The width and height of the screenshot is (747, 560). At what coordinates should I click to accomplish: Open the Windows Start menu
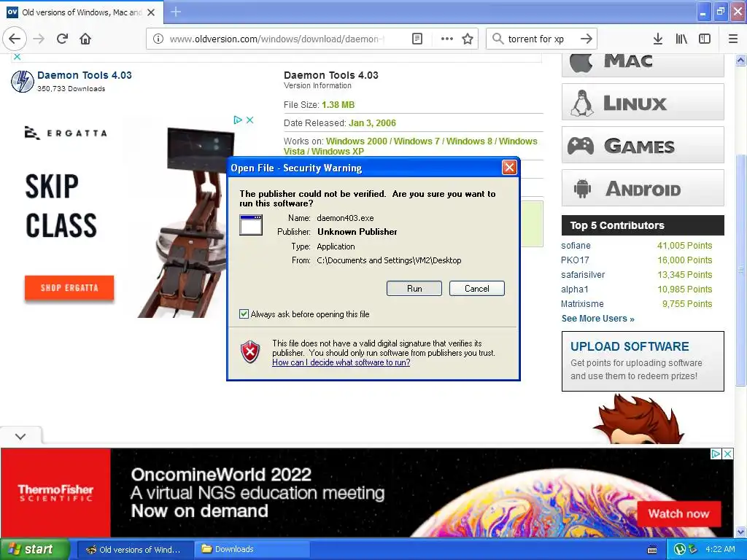pyautogui.click(x=34, y=549)
